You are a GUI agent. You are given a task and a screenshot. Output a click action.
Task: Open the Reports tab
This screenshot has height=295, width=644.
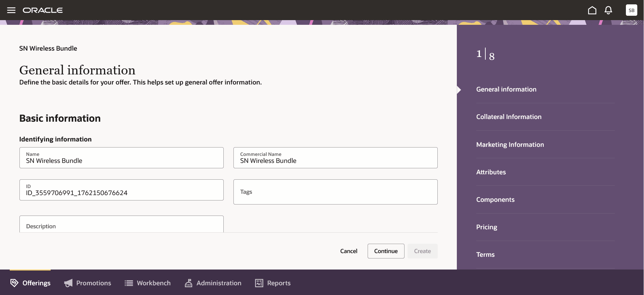point(273,283)
